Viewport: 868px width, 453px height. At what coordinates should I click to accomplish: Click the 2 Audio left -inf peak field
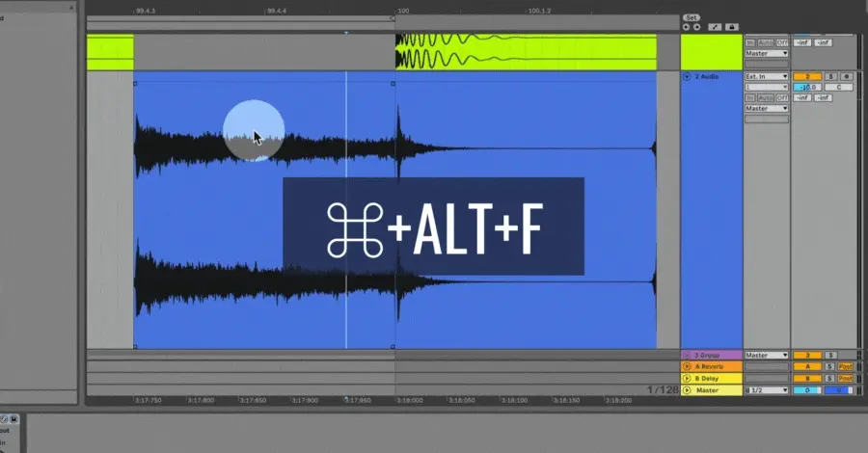coord(802,98)
